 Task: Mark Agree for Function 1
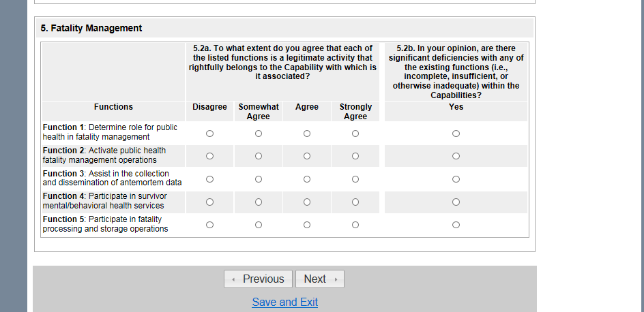307,134
